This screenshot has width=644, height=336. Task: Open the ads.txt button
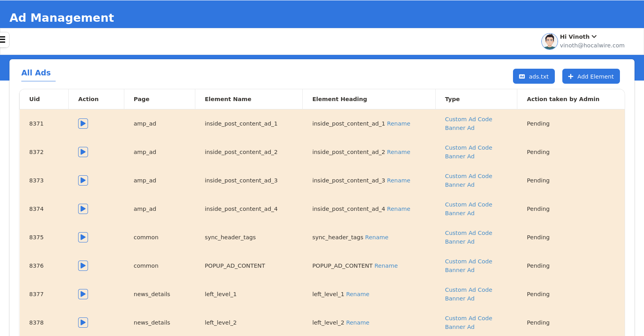point(534,76)
